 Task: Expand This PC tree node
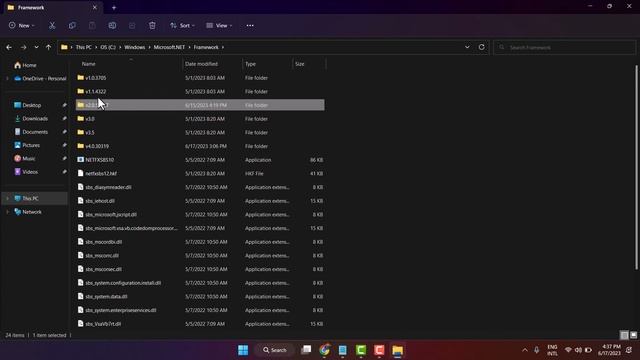point(7,198)
